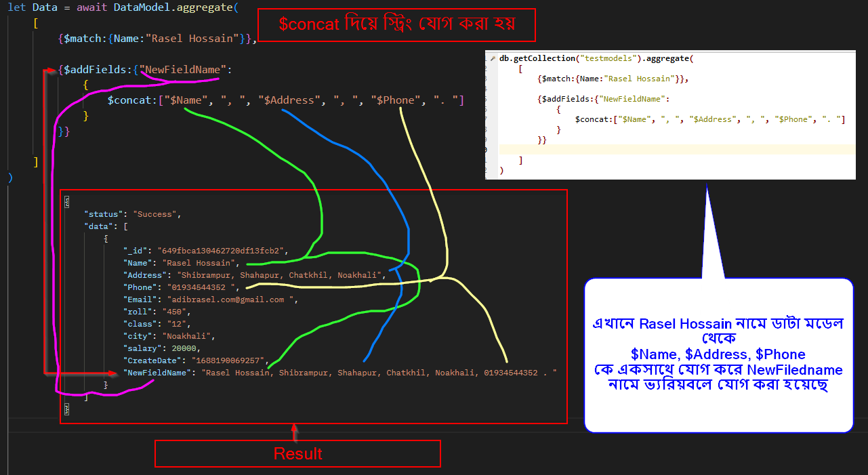The width and height of the screenshot is (868, 475).
Task: Click the red $concat title banner
Action: [396, 24]
